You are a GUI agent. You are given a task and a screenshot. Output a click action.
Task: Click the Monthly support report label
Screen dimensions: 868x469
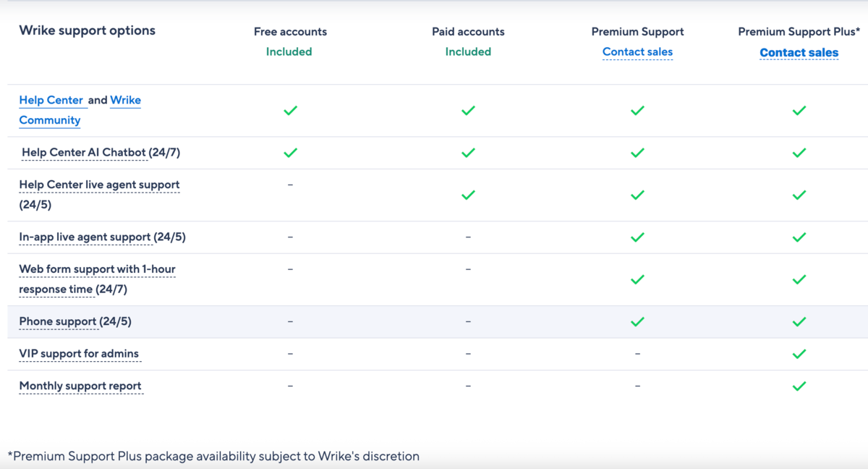click(x=80, y=386)
